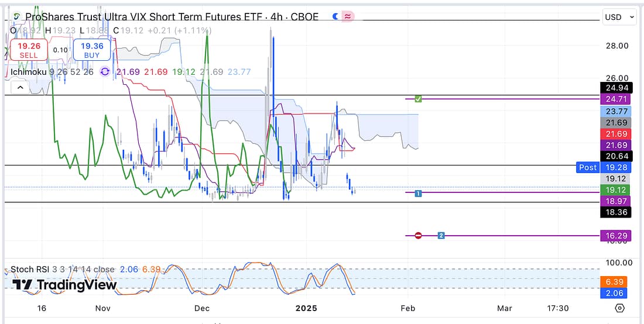Image resolution: width=644 pixels, height=324 pixels.
Task: Click the green checkmark on 24.71 line
Action: [417, 99]
